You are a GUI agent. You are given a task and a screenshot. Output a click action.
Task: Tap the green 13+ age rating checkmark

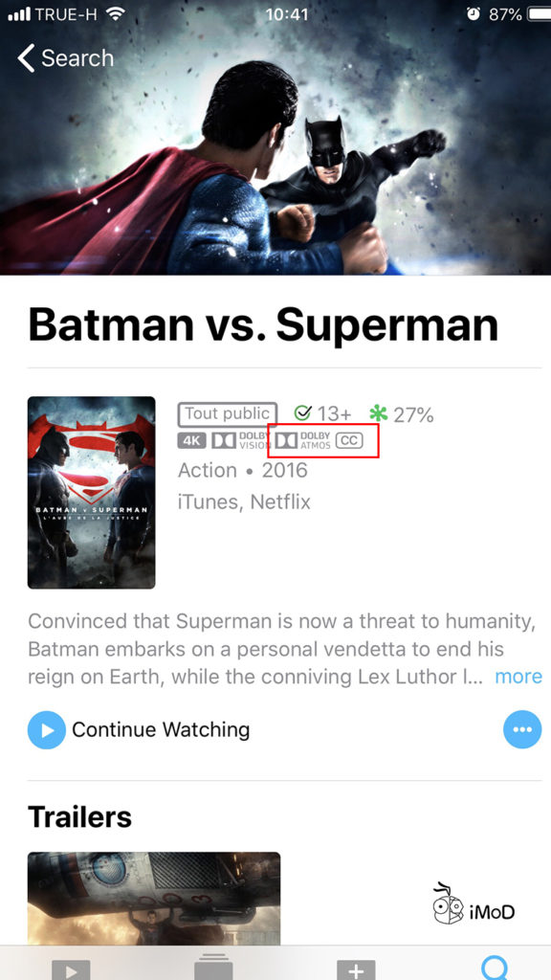click(x=304, y=412)
